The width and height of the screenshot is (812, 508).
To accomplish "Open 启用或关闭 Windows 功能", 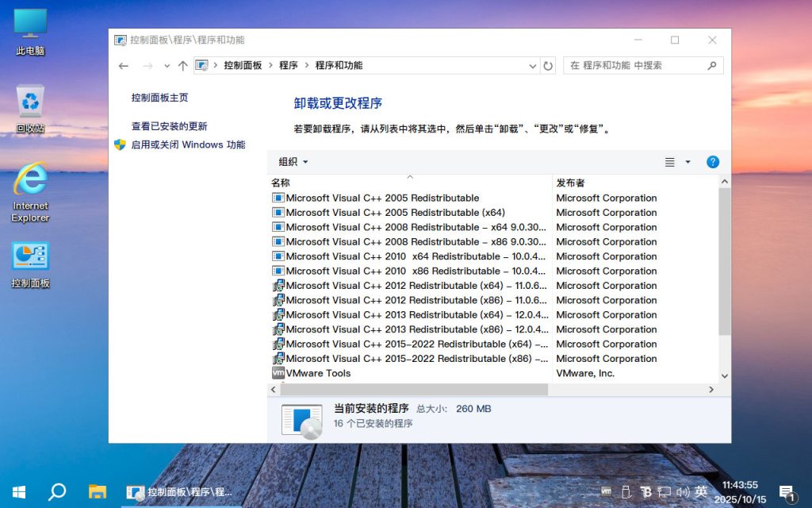I will pos(189,145).
